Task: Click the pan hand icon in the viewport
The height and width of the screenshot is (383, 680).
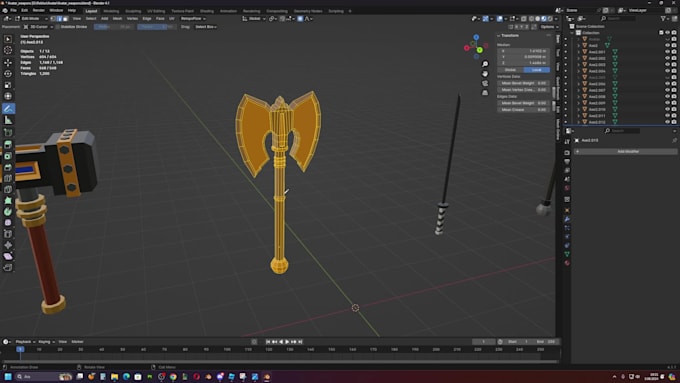Action: [485, 74]
